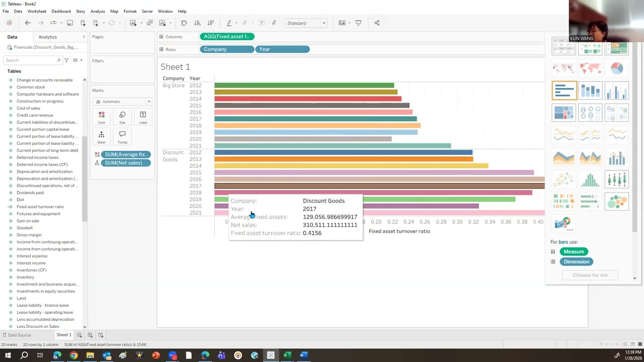Image resolution: width=644 pixels, height=362 pixels.
Task: Open the Analysis menu
Action: [x=98, y=11]
